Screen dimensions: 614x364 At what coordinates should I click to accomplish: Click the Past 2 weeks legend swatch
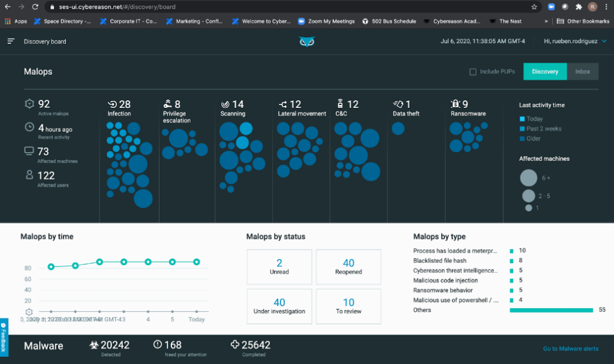(522, 128)
